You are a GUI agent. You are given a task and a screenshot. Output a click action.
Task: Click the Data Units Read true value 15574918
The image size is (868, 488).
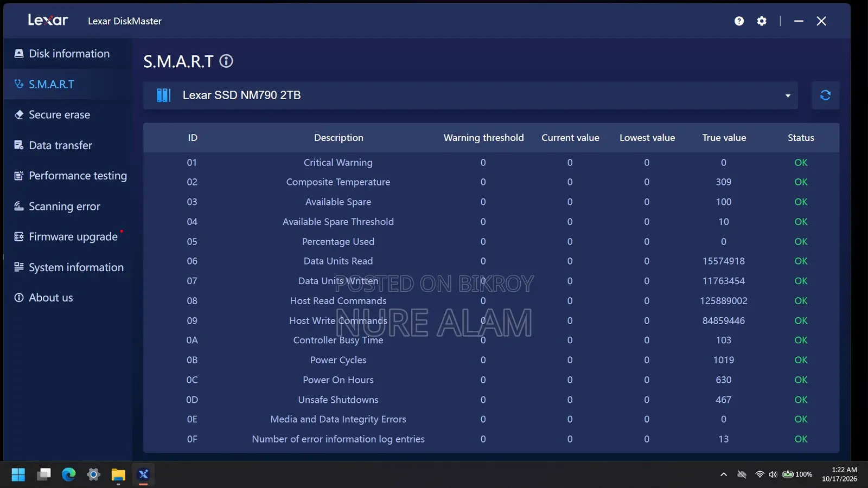[724, 261]
